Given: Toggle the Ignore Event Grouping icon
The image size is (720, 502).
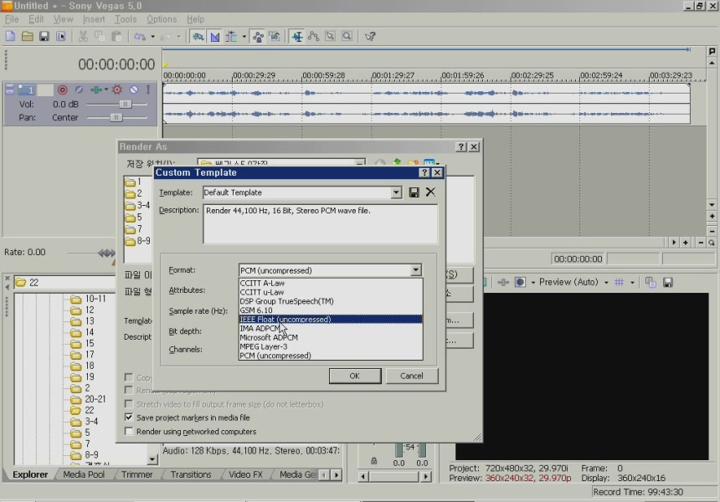Looking at the screenshot, I should [275, 36].
